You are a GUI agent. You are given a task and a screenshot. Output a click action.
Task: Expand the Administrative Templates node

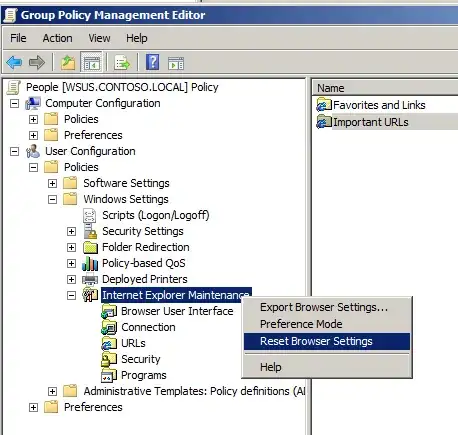52,391
